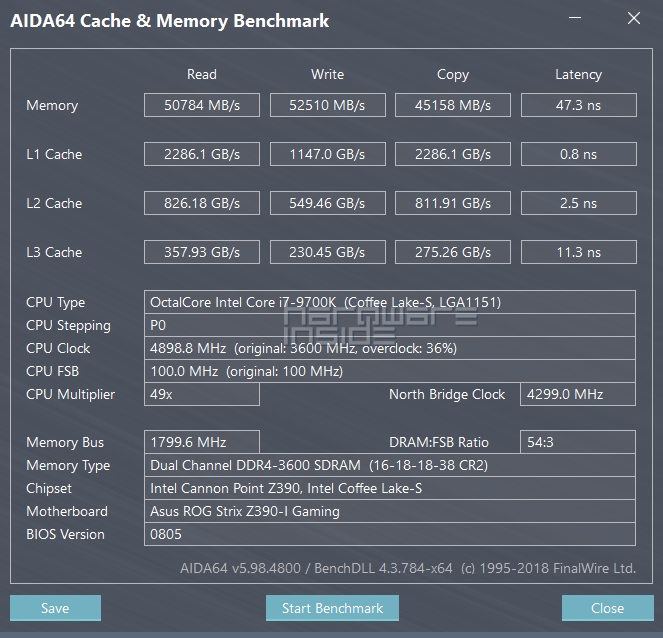Select the CPU Clock value field
Screen dimensions: 663x638
(x=390, y=348)
